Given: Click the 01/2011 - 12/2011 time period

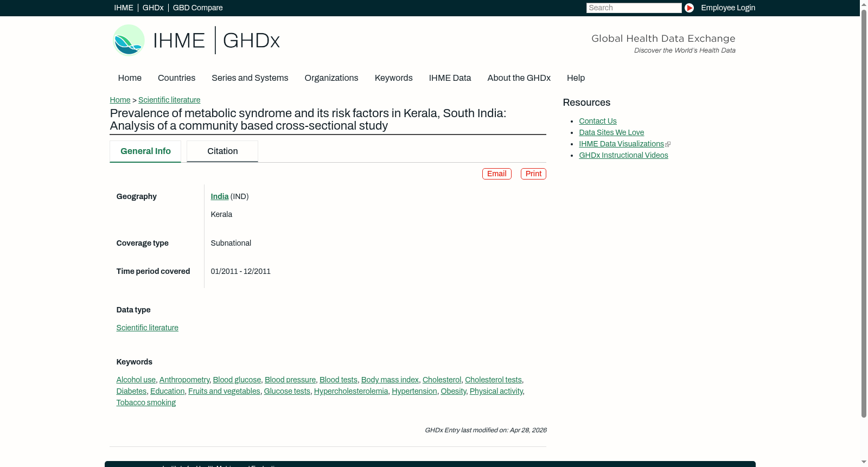Looking at the screenshot, I should point(241,271).
